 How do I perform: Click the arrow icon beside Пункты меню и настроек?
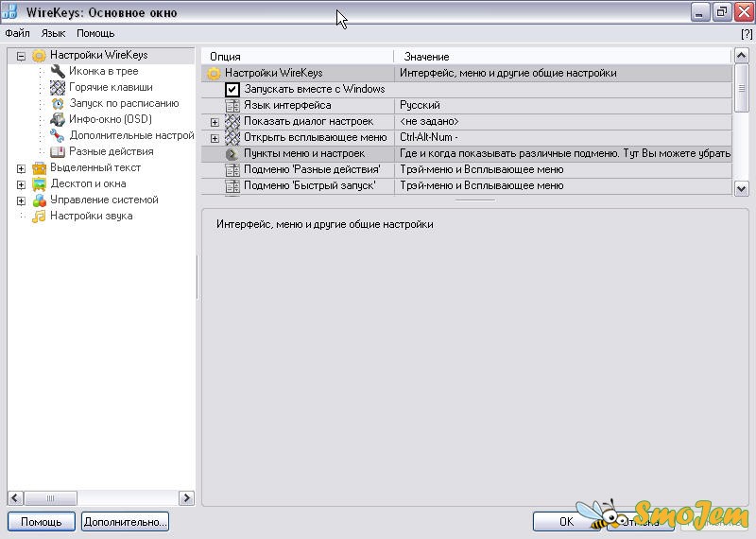point(232,154)
